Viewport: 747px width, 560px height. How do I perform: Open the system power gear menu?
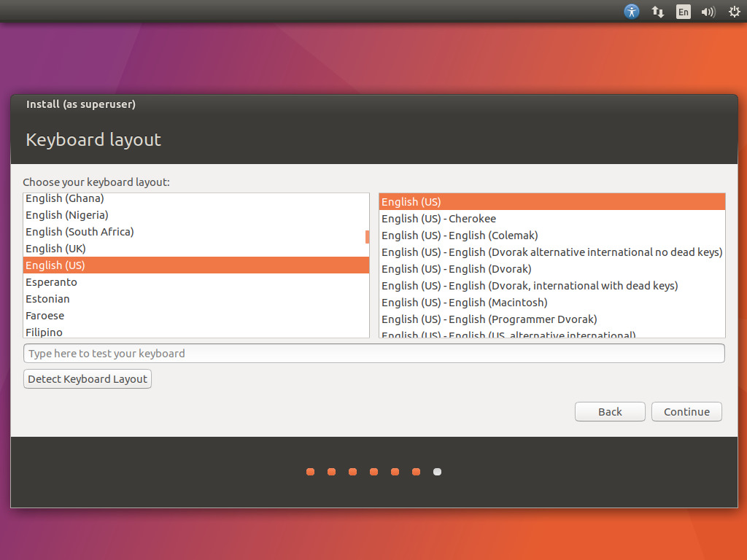click(734, 12)
